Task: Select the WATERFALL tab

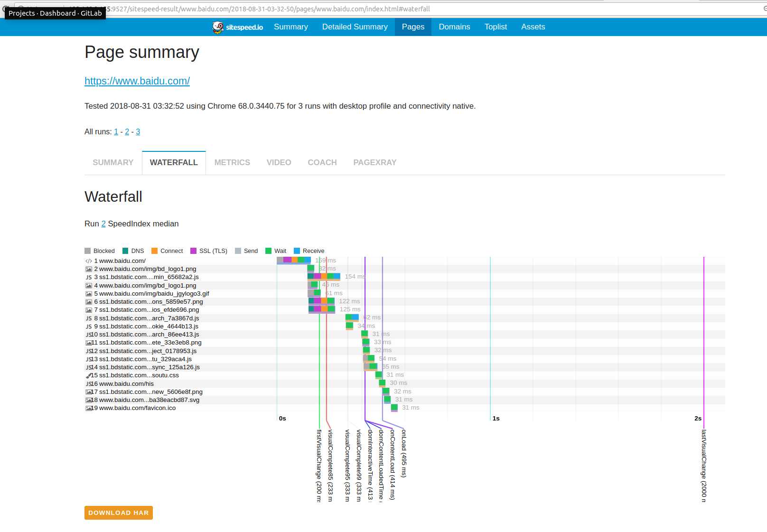Action: (x=174, y=163)
